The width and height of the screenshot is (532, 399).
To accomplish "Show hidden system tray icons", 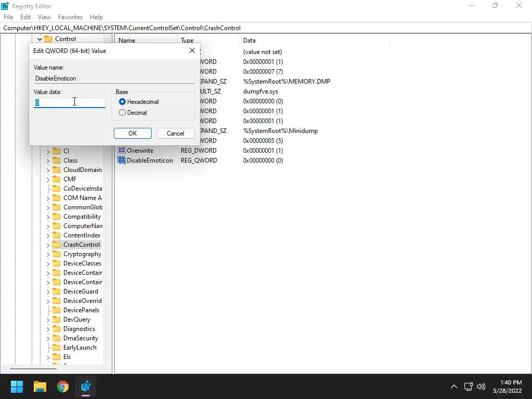I will coord(454,387).
